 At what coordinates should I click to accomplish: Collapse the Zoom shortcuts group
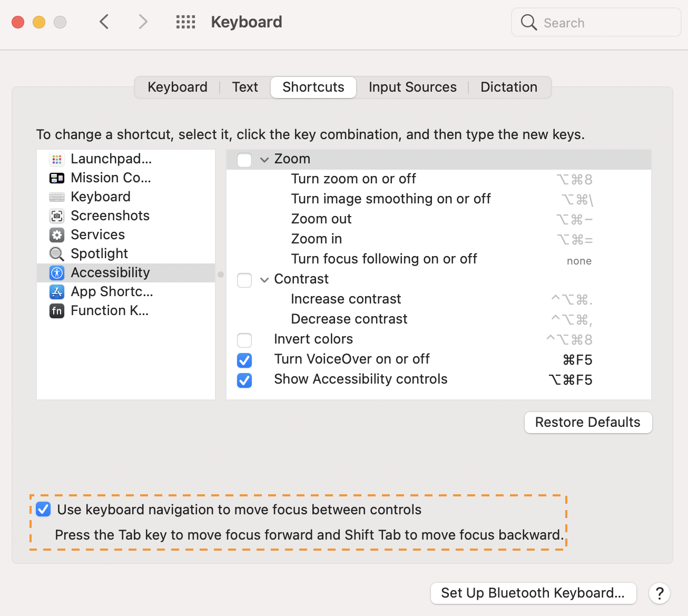(264, 160)
